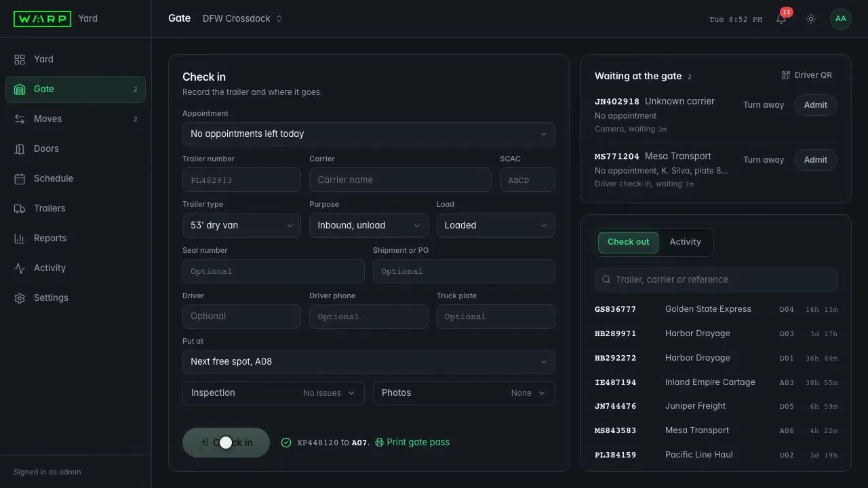The width and height of the screenshot is (868, 488).
Task: Open the Purpose dropdown
Action: coord(368,226)
